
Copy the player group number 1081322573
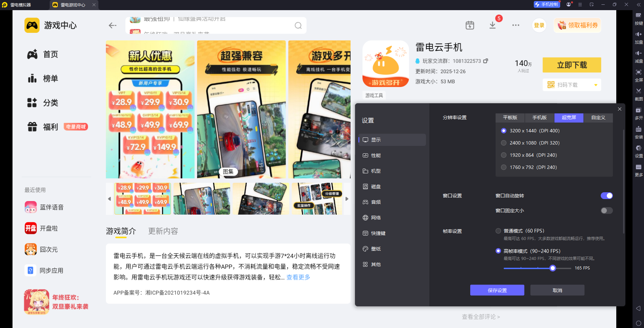click(486, 61)
